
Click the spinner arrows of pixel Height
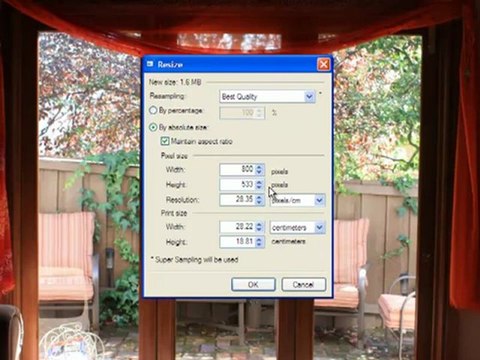click(260, 184)
